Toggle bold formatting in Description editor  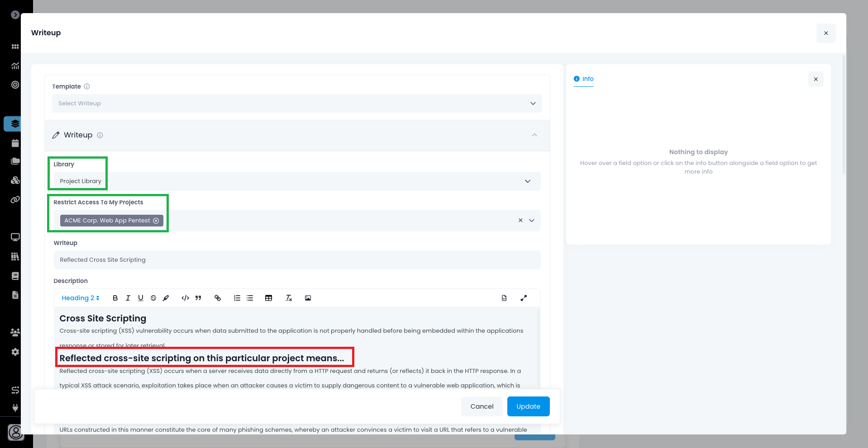tap(115, 298)
